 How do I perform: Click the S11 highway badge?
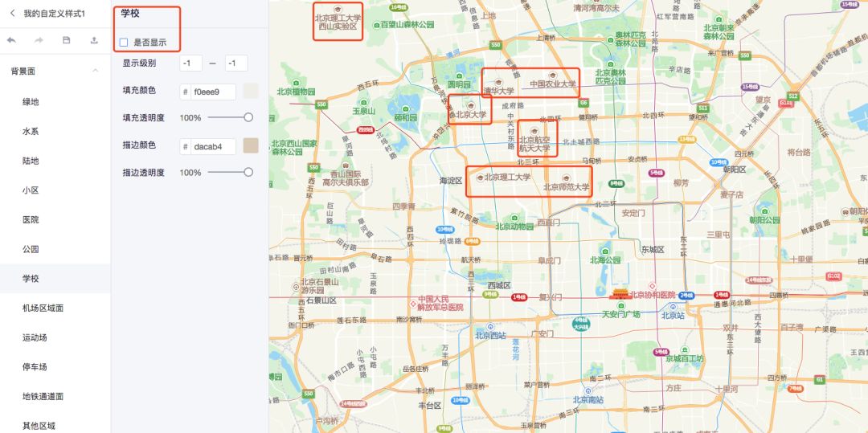click(703, 108)
